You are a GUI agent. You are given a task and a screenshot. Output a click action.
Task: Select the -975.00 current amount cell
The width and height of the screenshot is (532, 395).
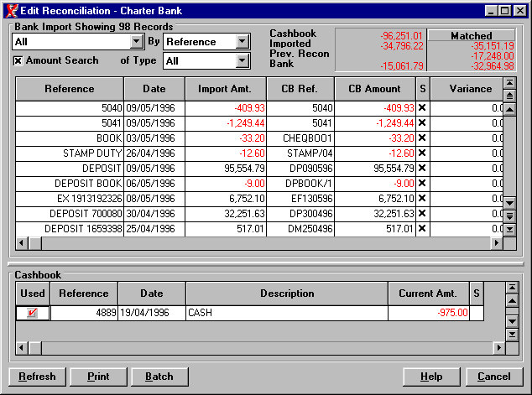429,313
